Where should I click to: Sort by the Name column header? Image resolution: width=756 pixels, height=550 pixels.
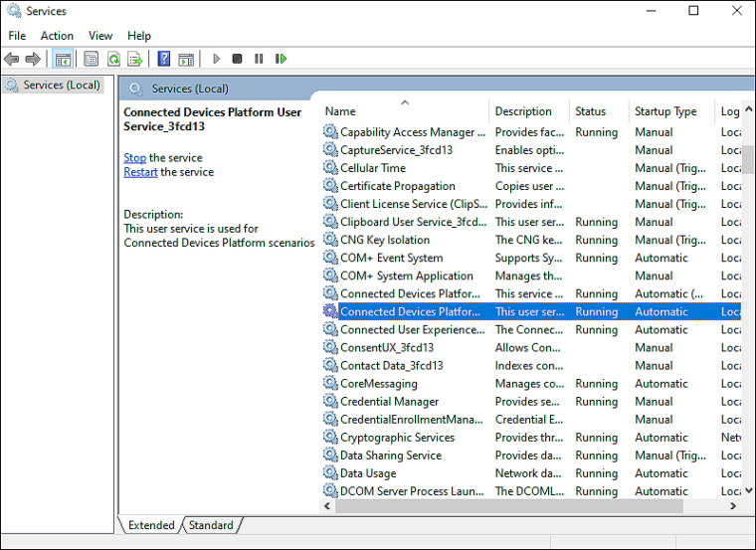coord(404,111)
